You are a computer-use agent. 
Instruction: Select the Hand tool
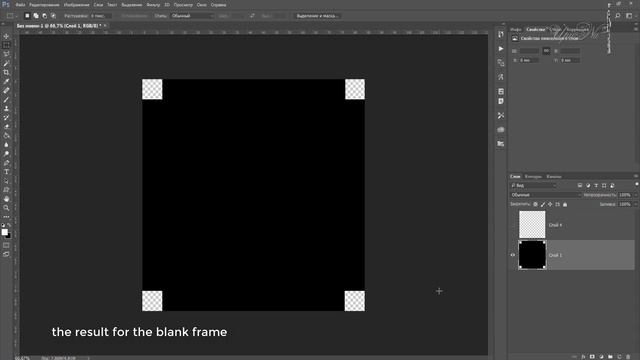click(6, 199)
